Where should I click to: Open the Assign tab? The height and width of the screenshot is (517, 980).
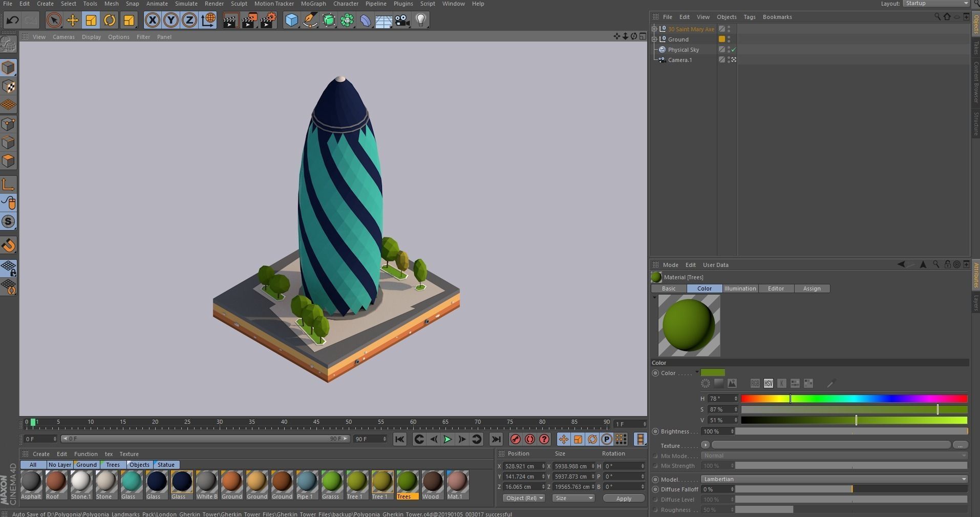(x=812, y=288)
